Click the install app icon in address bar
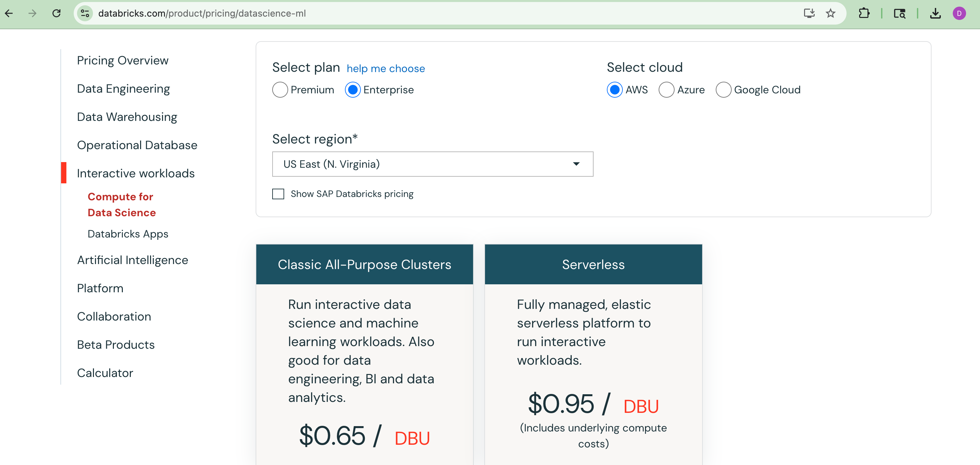980x465 pixels. 809,14
